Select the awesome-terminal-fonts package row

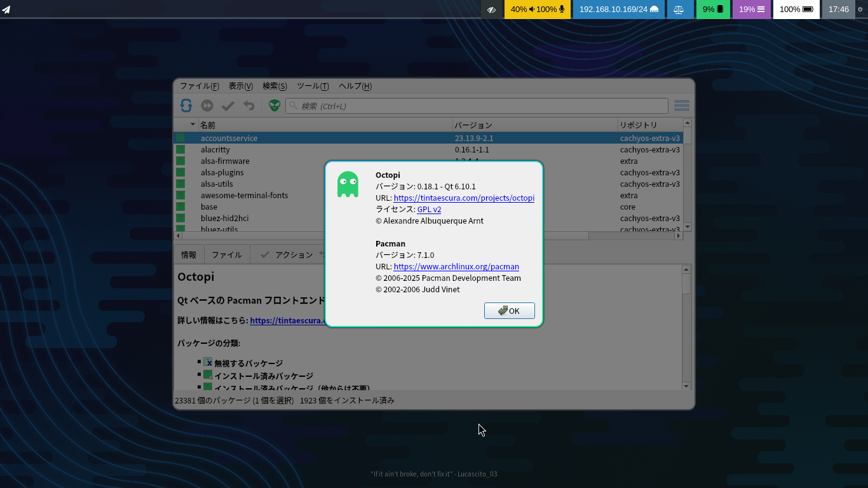click(x=428, y=195)
